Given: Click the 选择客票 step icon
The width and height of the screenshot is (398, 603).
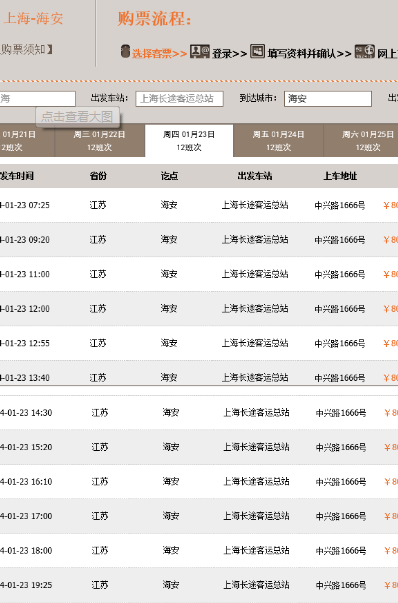Looking at the screenshot, I should pyautogui.click(x=125, y=51).
